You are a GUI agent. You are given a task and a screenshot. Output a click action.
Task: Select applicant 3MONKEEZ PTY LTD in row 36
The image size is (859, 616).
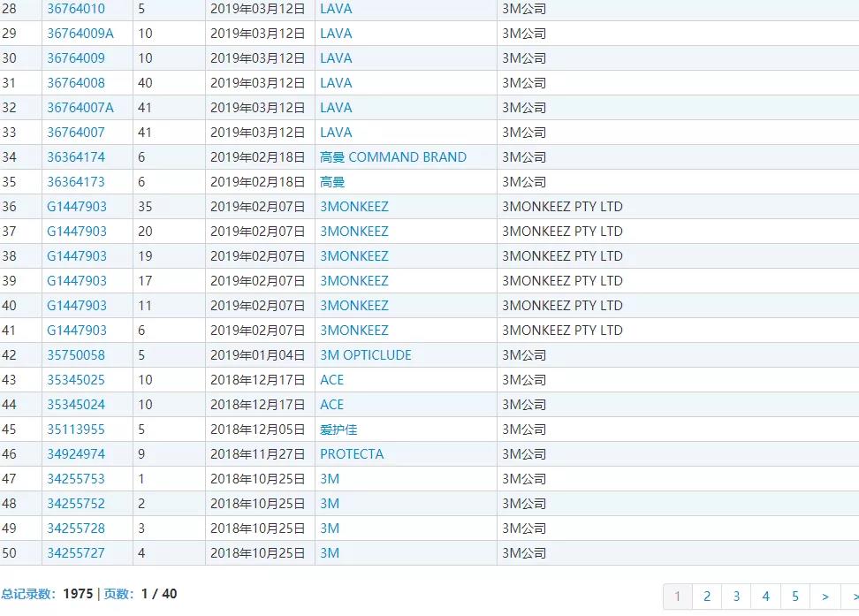[x=563, y=207]
